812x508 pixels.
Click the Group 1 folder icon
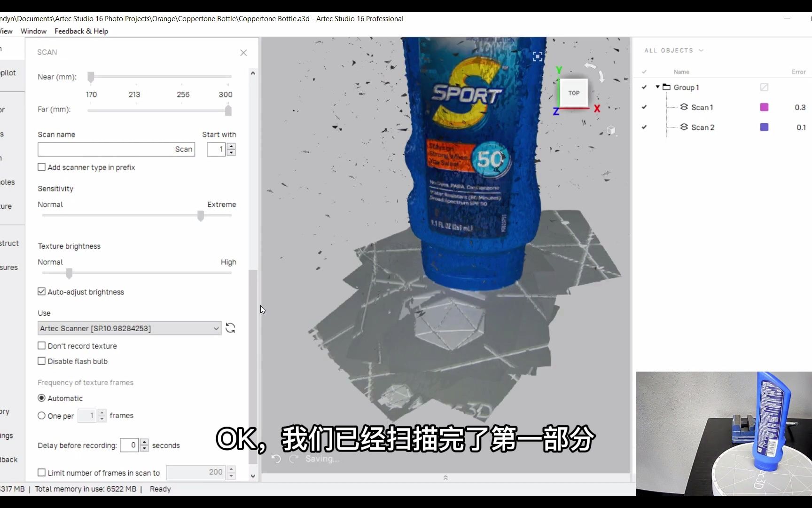tap(666, 87)
